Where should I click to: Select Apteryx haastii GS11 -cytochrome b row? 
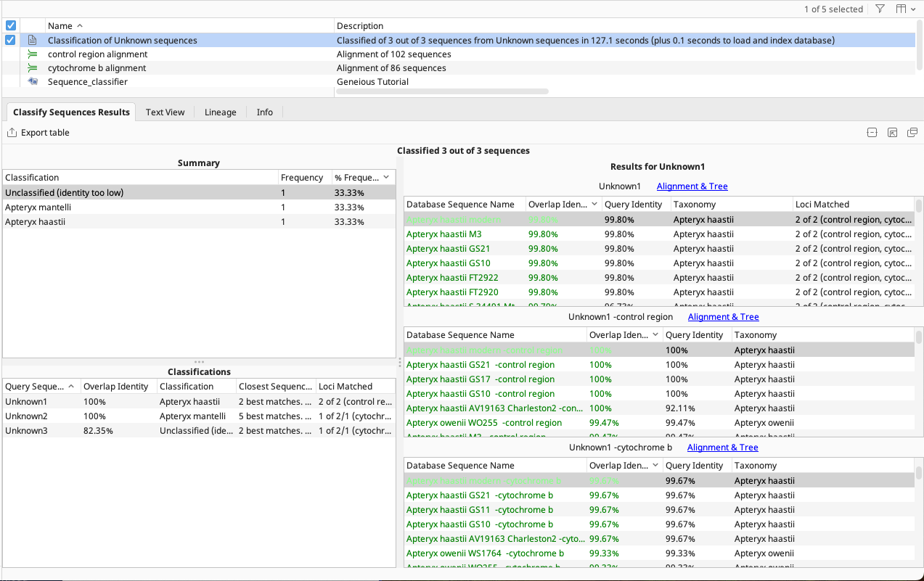tap(659, 510)
